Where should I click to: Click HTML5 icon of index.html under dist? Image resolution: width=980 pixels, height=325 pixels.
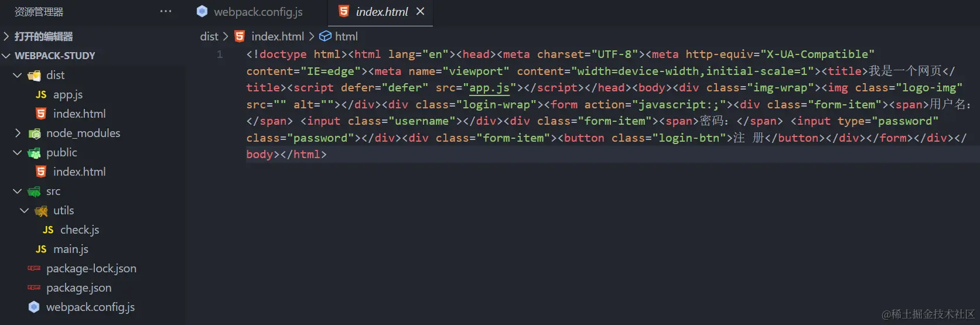[41, 114]
